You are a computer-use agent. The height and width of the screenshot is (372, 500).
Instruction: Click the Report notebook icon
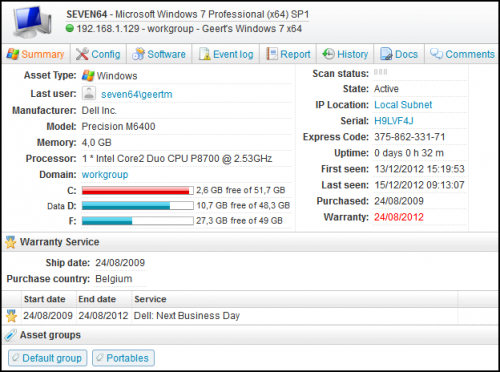tap(272, 54)
